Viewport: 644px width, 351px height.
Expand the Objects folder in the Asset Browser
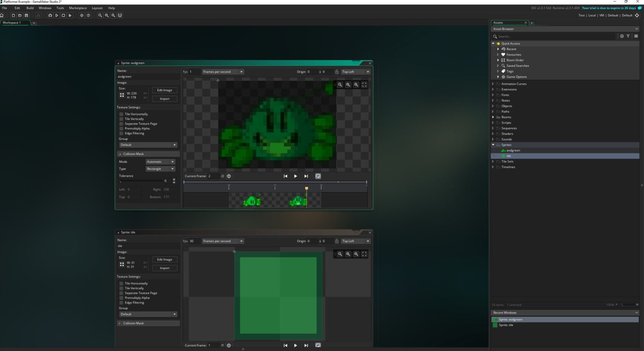pyautogui.click(x=493, y=106)
